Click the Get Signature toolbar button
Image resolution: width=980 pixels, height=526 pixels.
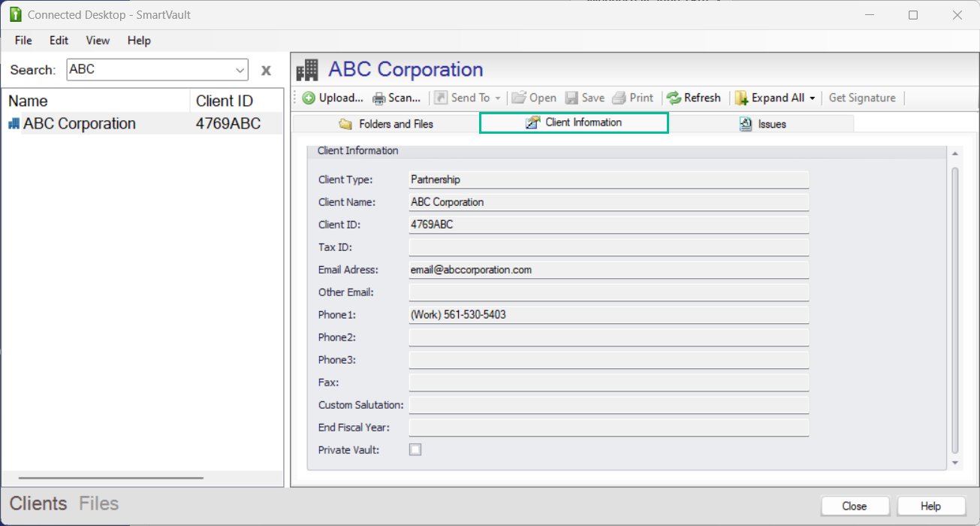pyautogui.click(x=862, y=98)
